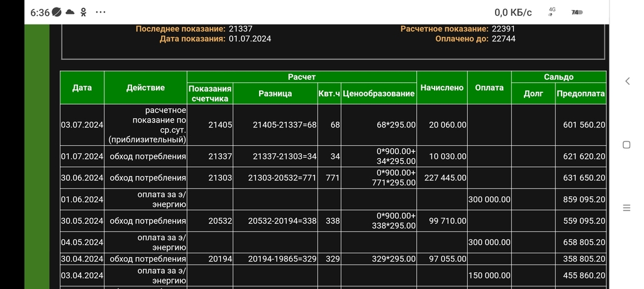
Task: Click the meter reading 20194 cell
Action: (210, 259)
